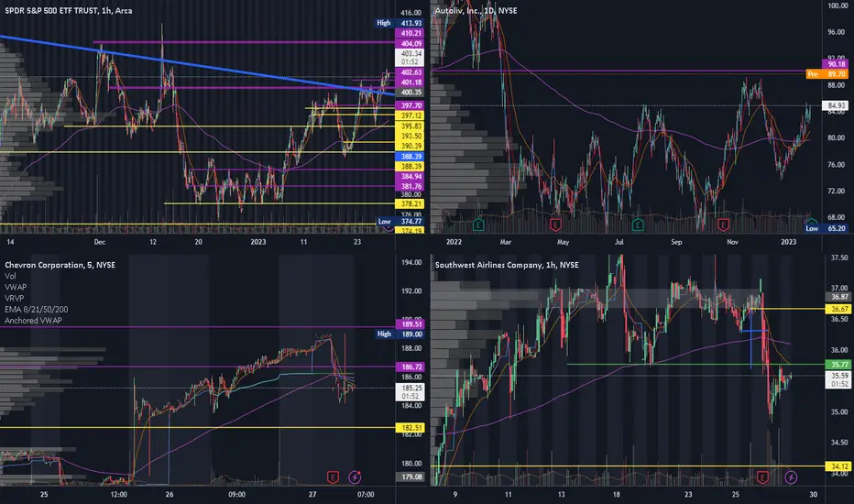Viewport: 854px width, 504px height.
Task: Click the 12:00 label on Chevron time axis
Action: (118, 495)
